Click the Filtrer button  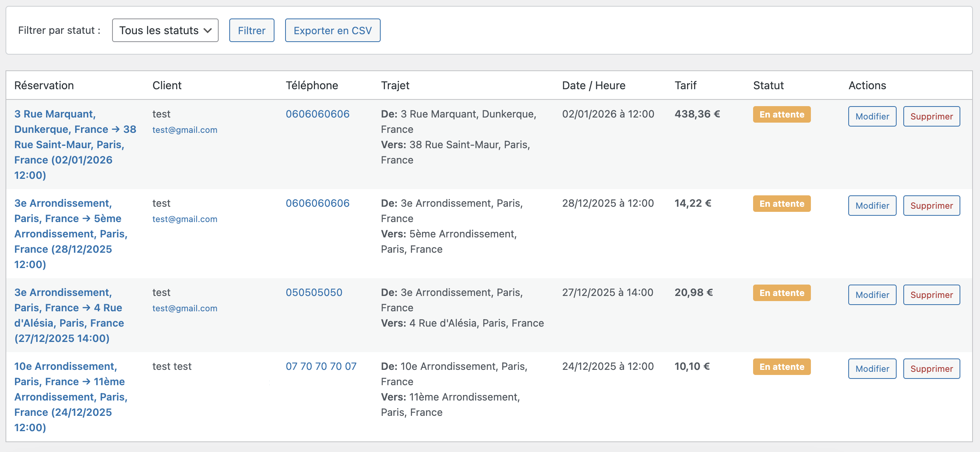[x=252, y=30]
